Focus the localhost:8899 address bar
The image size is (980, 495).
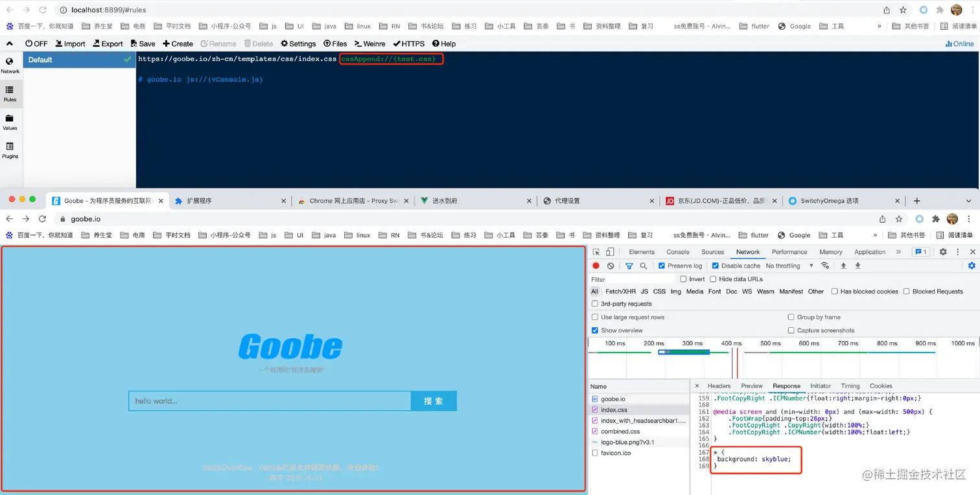click(x=467, y=10)
